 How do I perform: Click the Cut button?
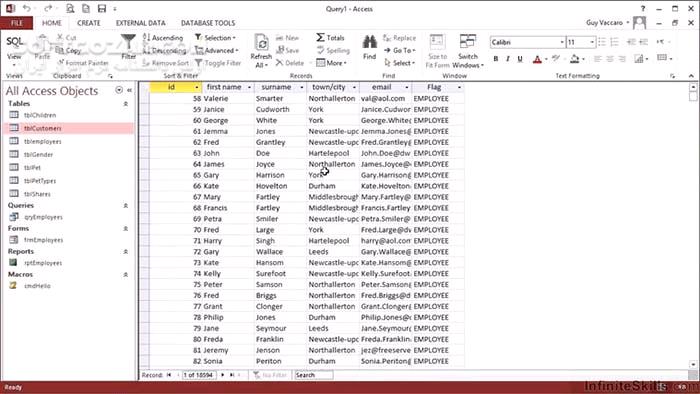(67, 38)
